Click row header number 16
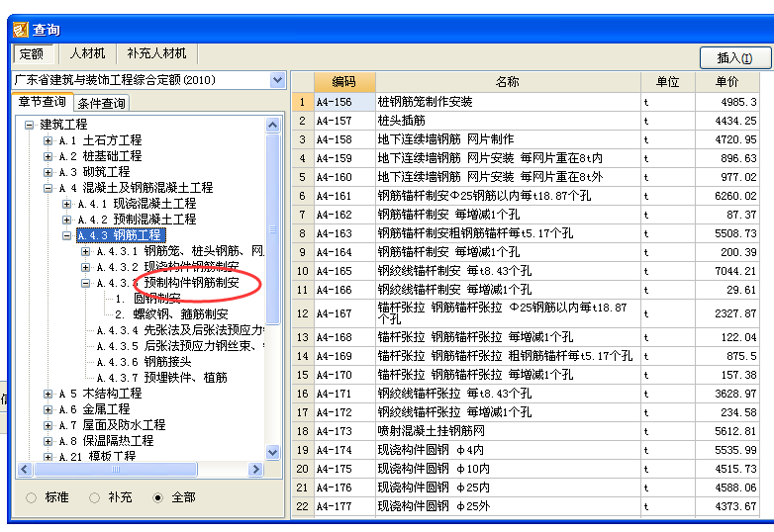The height and width of the screenshot is (532, 774). click(303, 394)
